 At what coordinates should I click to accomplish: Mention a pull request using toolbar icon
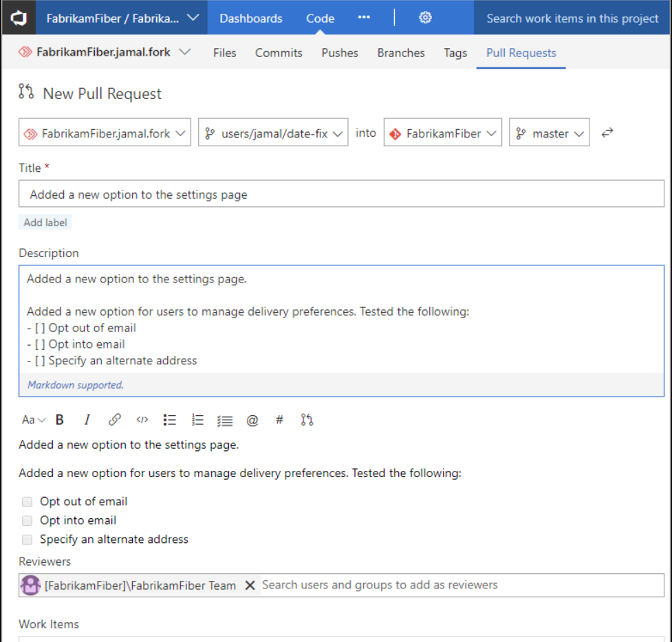click(307, 420)
